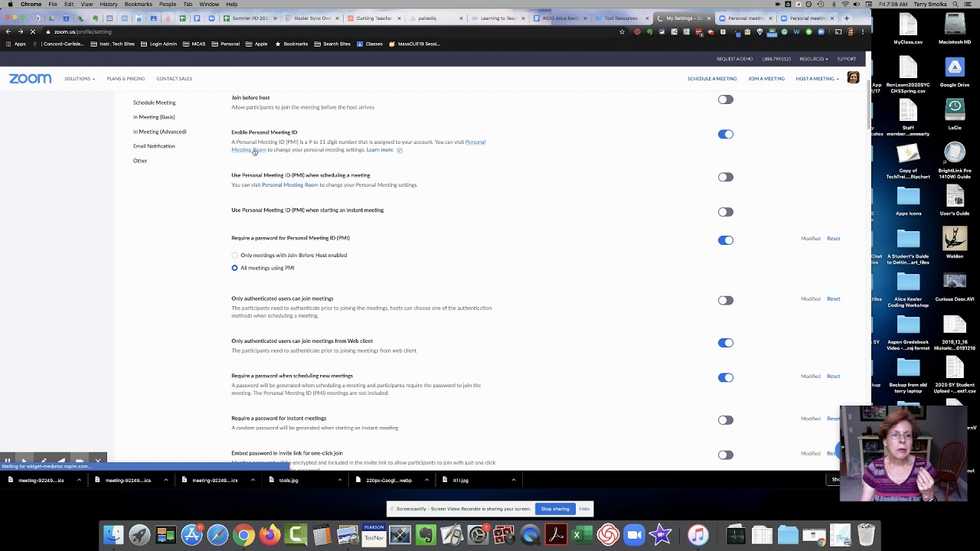Viewport: 980px width, 551px height.
Task: Launch Microsoft Excel from the dock
Action: (582, 534)
